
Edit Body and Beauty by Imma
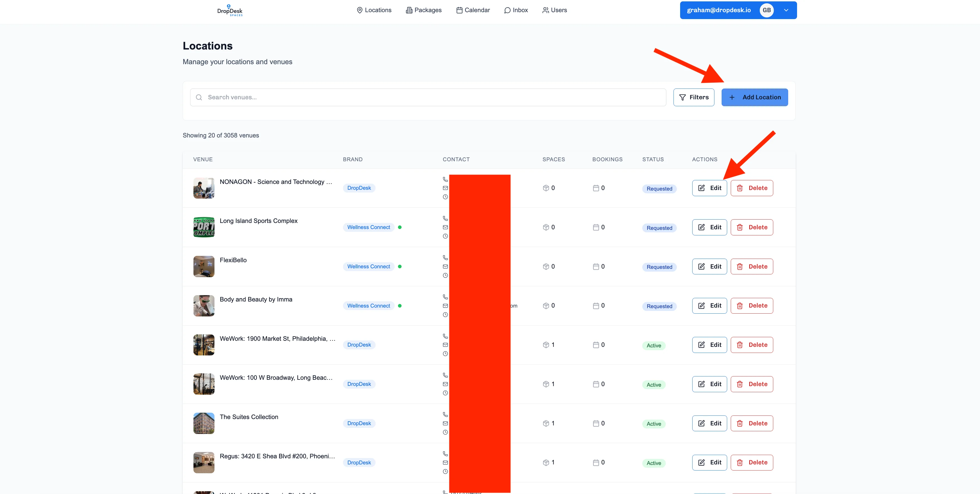pyautogui.click(x=709, y=306)
